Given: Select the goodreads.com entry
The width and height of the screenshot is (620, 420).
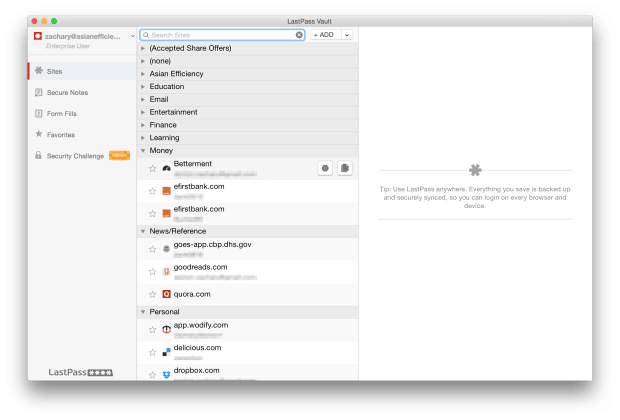Looking at the screenshot, I should click(x=248, y=272).
